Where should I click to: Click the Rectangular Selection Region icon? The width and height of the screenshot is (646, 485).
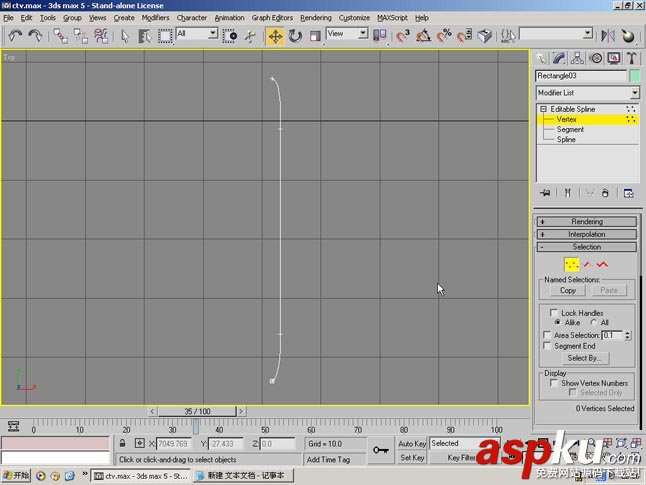(x=165, y=36)
